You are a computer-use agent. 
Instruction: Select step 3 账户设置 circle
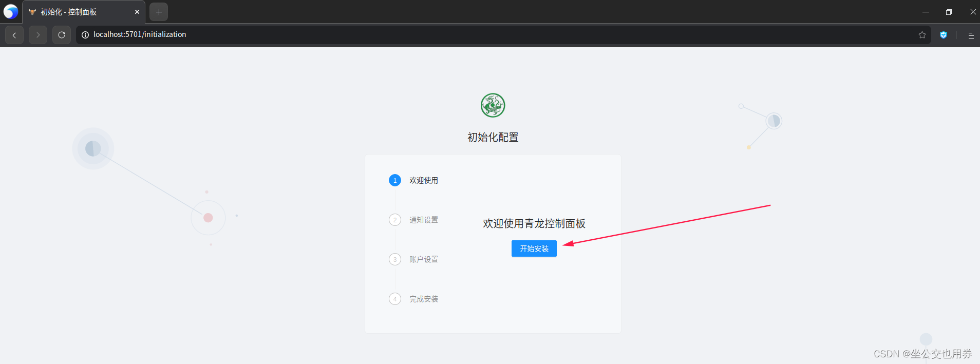(395, 259)
